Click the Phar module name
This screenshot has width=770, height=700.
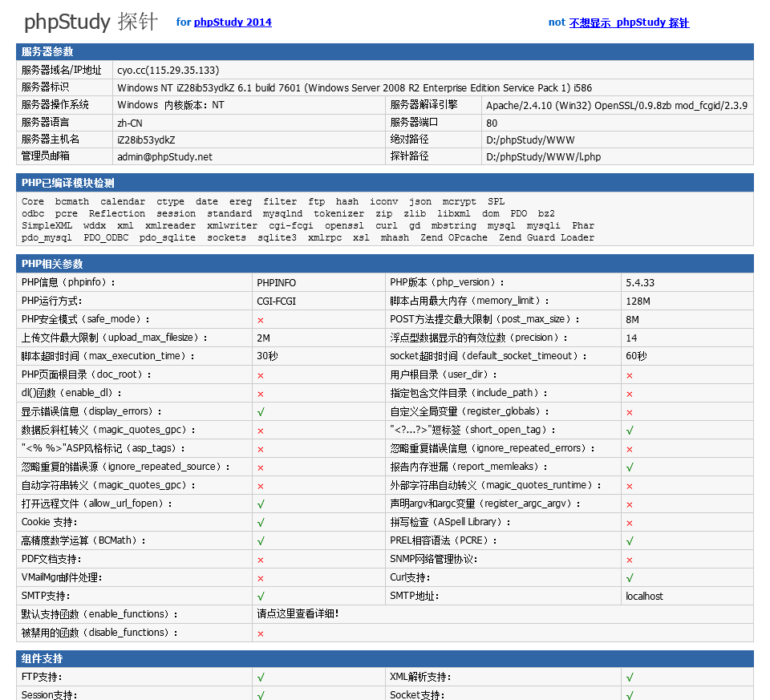click(x=583, y=225)
